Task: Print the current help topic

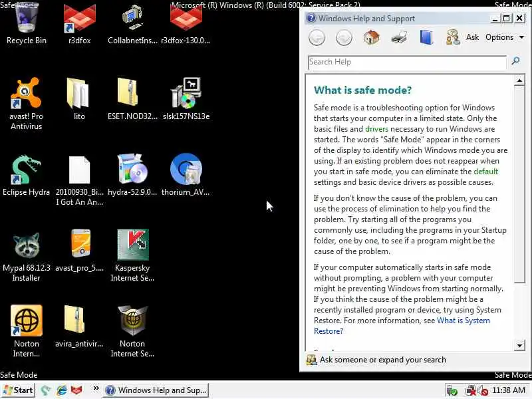Action: pos(399,37)
